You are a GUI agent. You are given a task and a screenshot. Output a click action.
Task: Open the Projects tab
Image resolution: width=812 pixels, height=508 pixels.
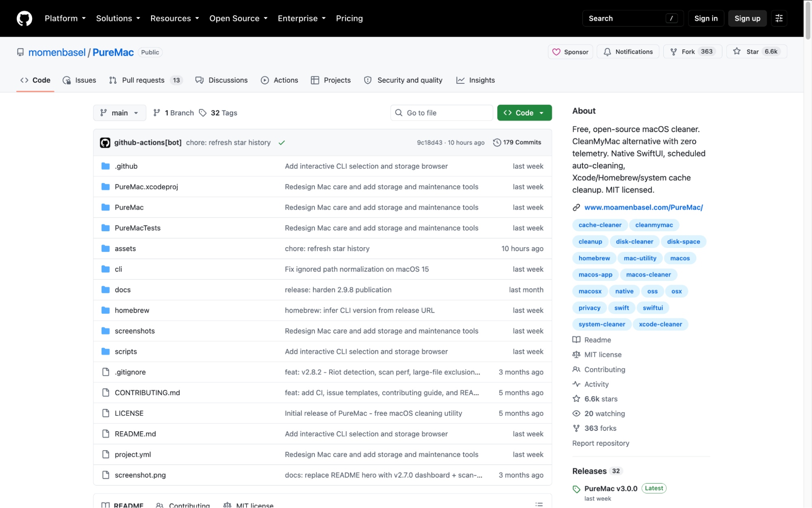tap(331, 80)
